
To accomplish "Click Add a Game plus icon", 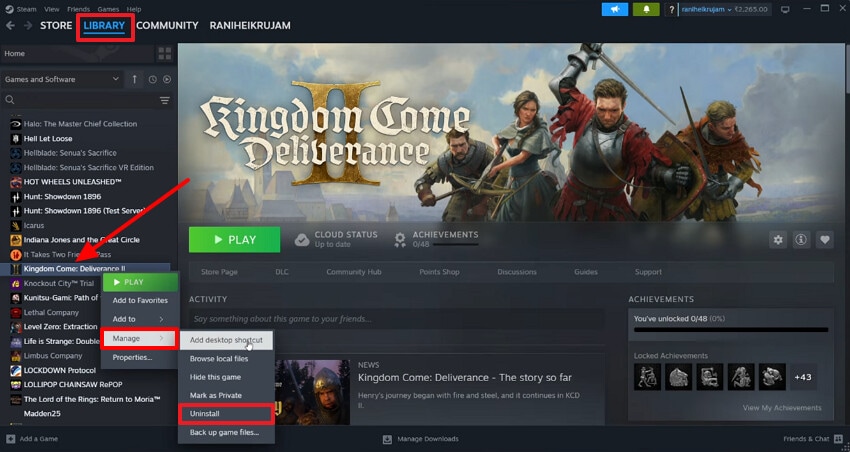I will click(x=11, y=439).
